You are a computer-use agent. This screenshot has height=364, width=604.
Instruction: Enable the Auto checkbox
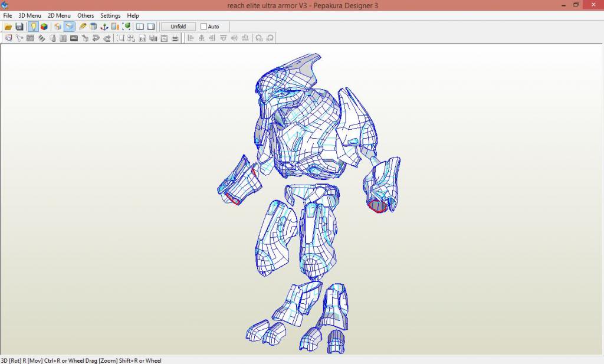pos(203,27)
